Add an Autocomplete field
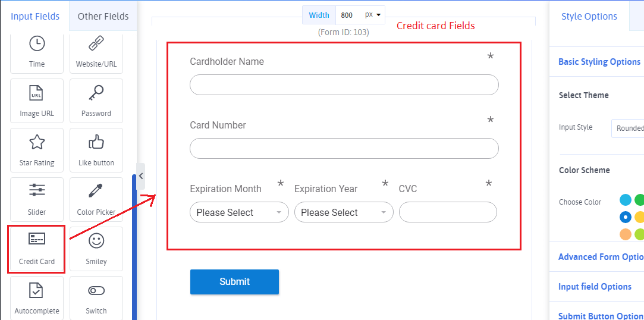Screen dimensions: 644x320 coord(37,299)
